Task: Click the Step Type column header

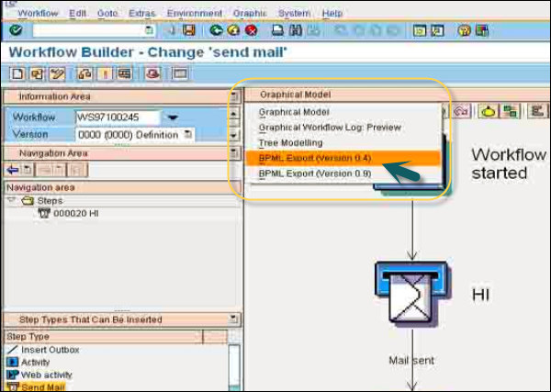Action: (103, 337)
